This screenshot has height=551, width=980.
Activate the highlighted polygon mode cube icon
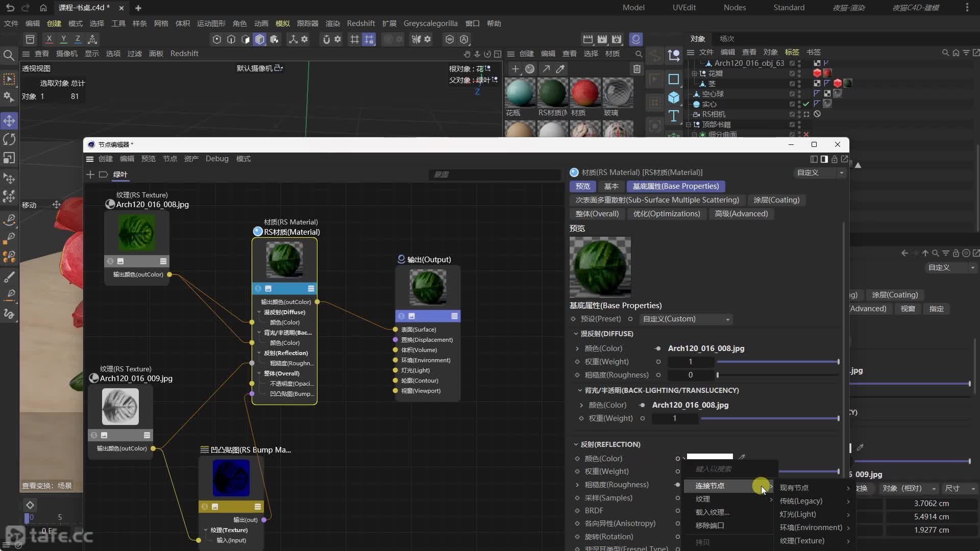coord(260,39)
